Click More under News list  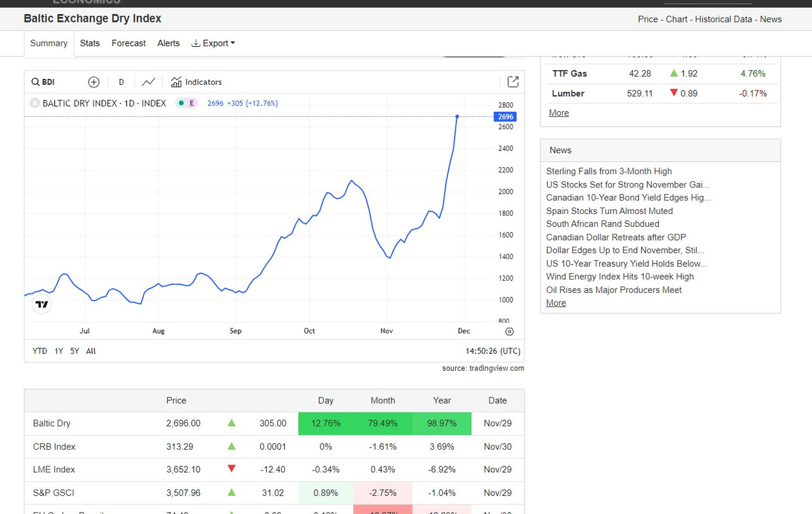556,303
